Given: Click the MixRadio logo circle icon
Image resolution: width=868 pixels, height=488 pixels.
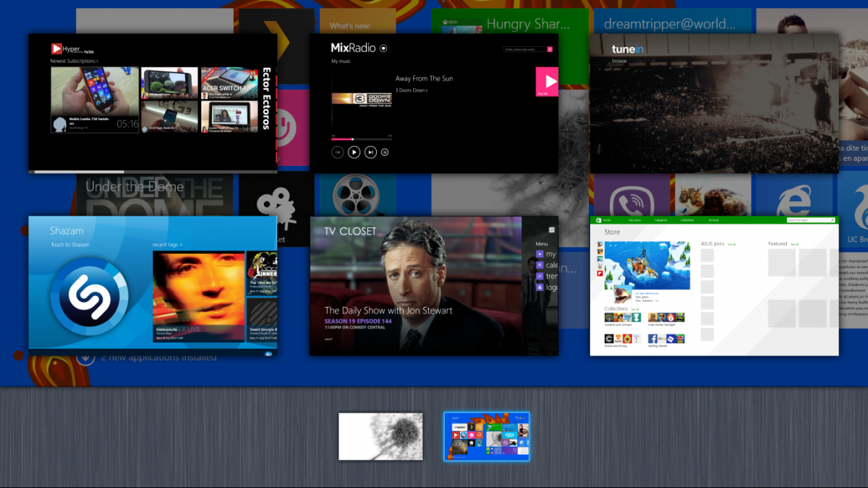Looking at the screenshot, I should click(383, 49).
